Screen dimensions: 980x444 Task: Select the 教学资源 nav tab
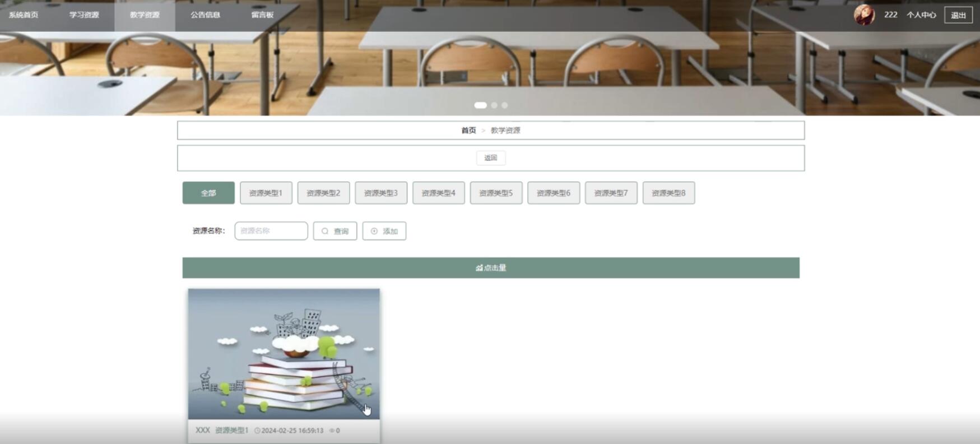145,15
